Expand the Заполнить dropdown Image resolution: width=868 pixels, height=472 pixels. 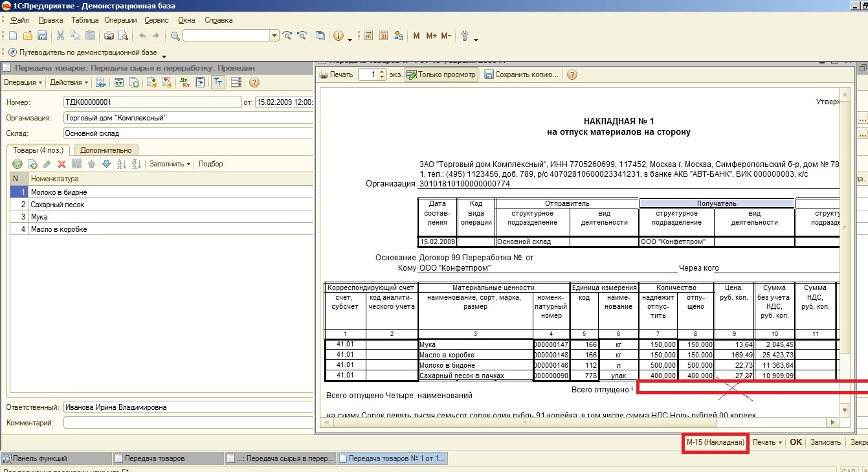click(170, 164)
